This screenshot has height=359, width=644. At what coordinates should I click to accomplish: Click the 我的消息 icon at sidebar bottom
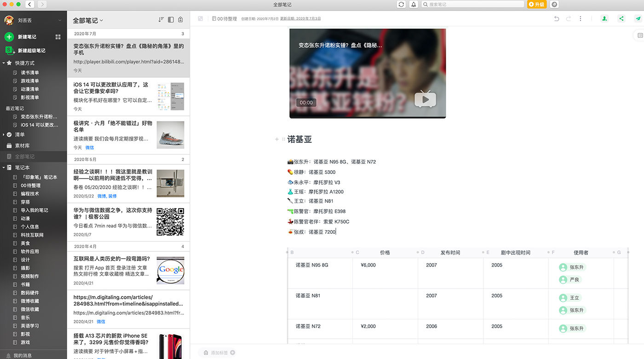(8, 355)
